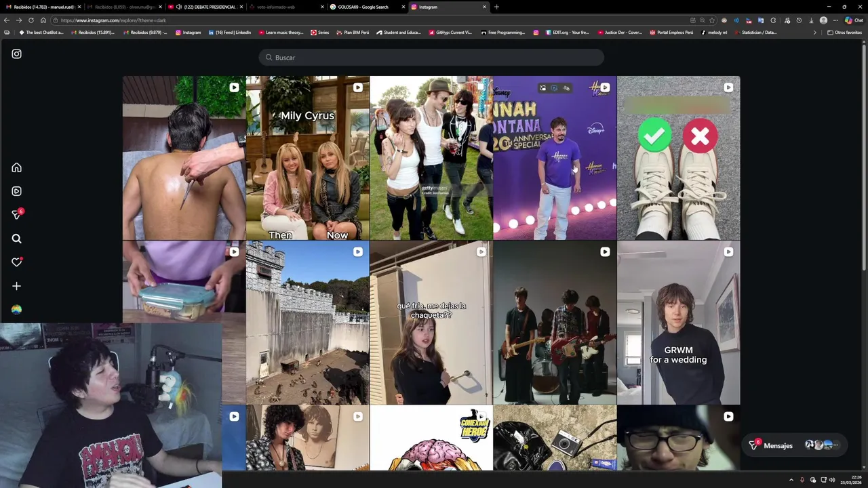The height and width of the screenshot is (488, 868).
Task: Open the browser Chat assistant button
Action: coord(853,20)
